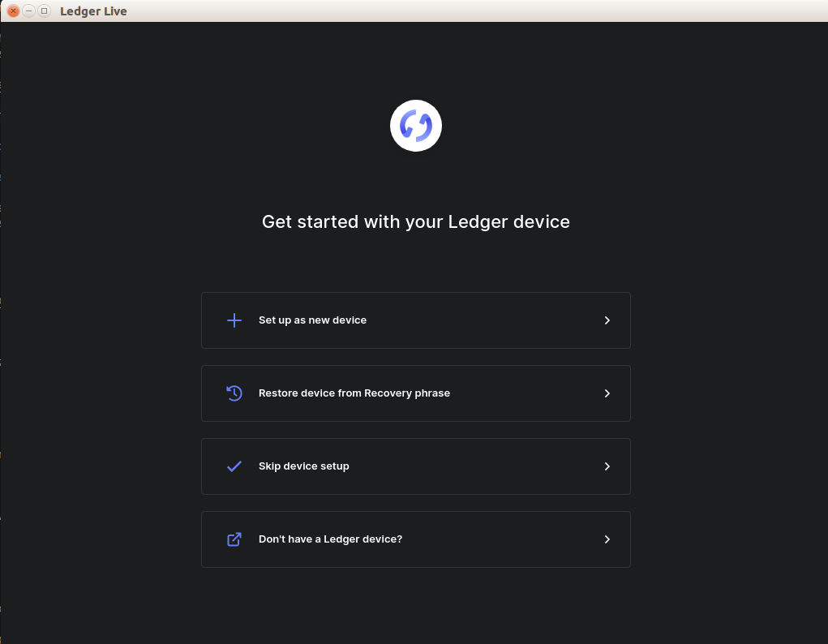
Task: Click chevron on Don't have a Ledger device row
Action: [x=607, y=539]
